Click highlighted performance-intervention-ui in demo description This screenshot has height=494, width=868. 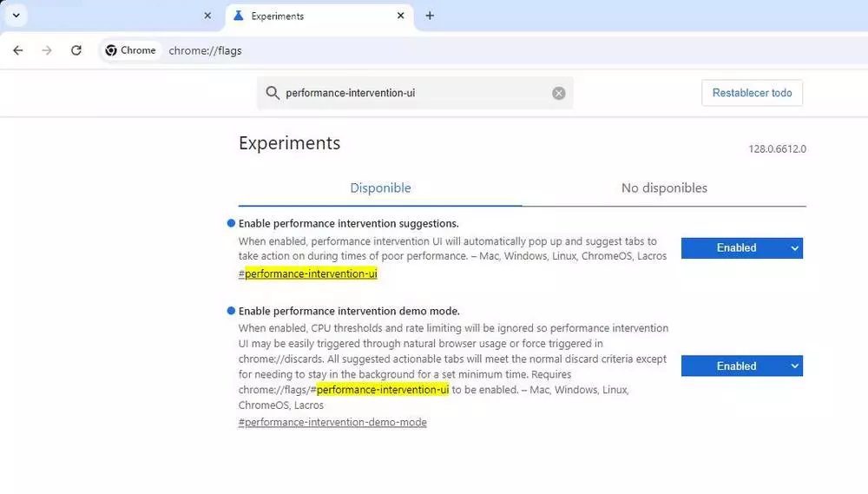(383, 390)
